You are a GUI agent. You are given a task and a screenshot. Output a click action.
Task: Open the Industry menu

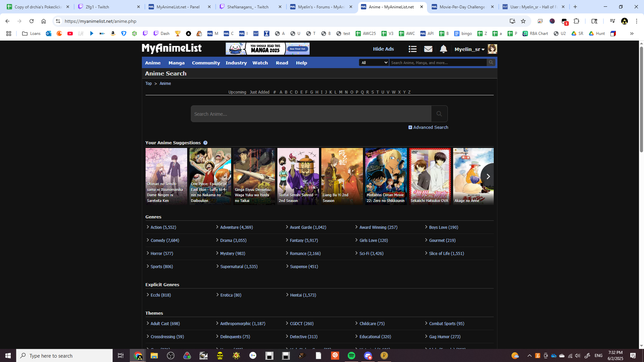pyautogui.click(x=236, y=63)
